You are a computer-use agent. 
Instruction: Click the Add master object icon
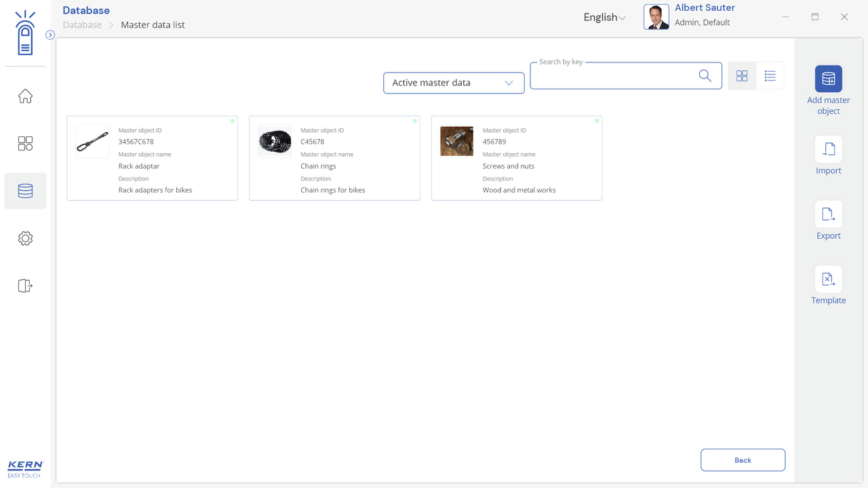click(828, 79)
